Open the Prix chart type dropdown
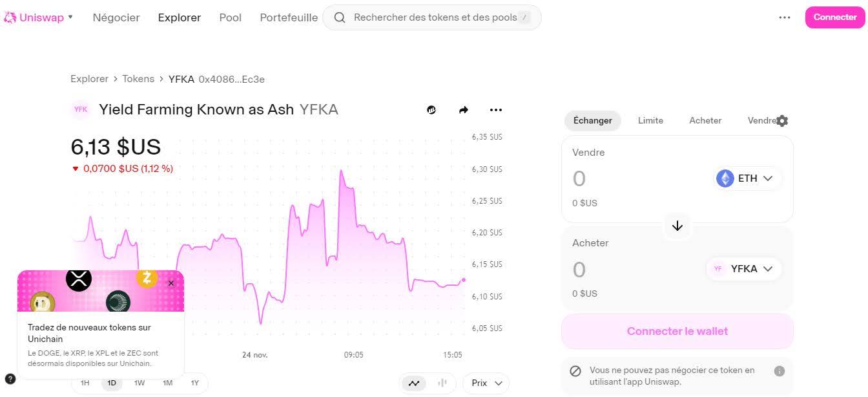 coord(486,383)
